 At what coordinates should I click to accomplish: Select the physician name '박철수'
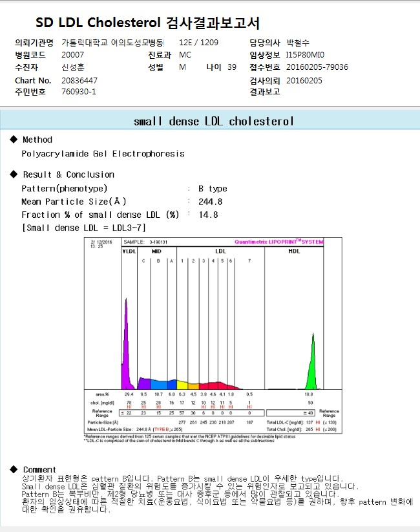tap(297, 43)
